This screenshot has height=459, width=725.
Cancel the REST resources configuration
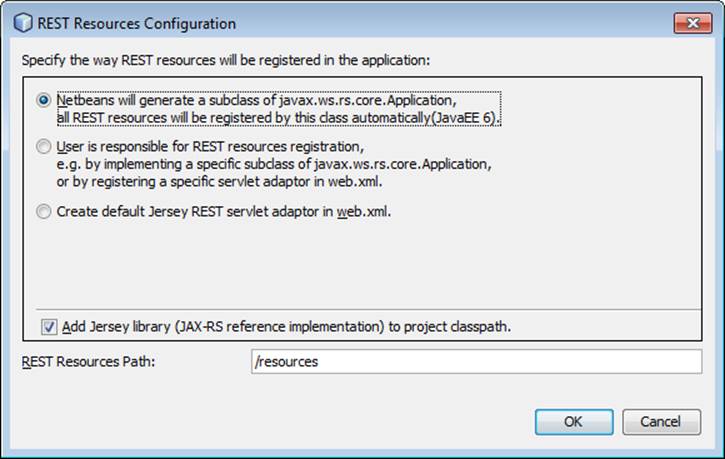(x=660, y=421)
